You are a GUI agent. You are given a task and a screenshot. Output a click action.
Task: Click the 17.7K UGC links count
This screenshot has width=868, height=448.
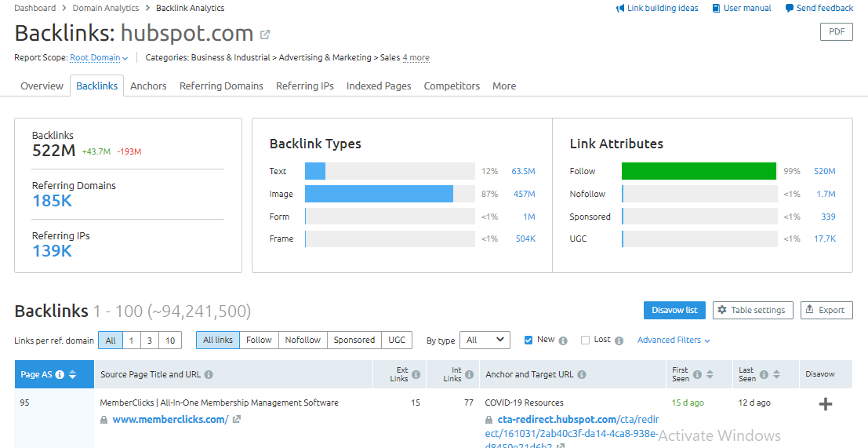coord(824,239)
